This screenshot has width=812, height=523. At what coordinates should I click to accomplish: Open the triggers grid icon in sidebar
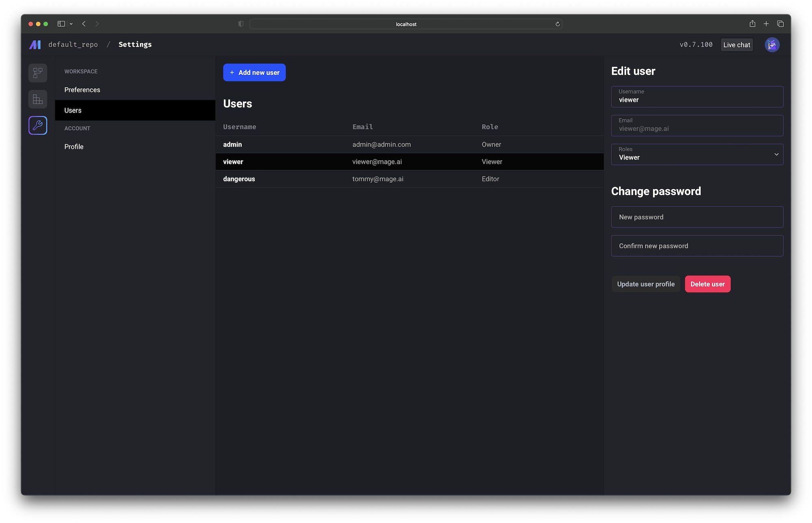tap(38, 99)
